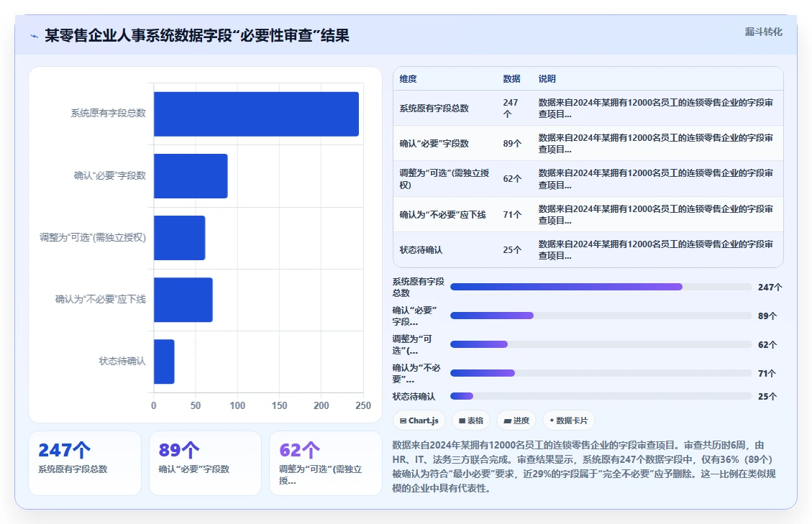
Task: Click chart y-axis label 系统原有字段总数
Action: (108, 113)
